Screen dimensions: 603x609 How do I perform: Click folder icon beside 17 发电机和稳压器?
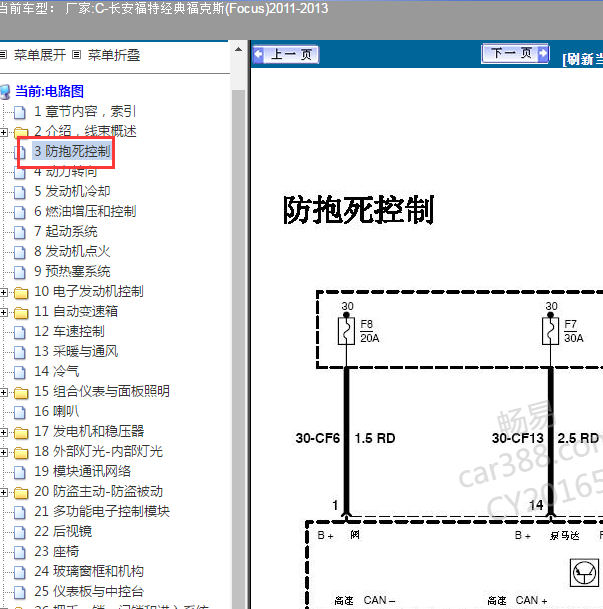(21, 433)
